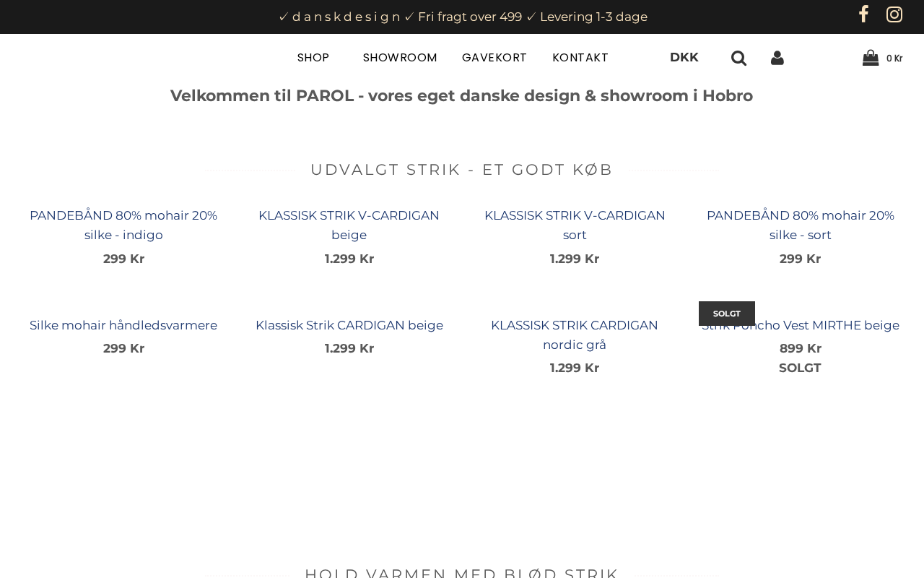924x578 pixels.
Task: Open the GAVEKORT menu item
Action: pos(494,58)
